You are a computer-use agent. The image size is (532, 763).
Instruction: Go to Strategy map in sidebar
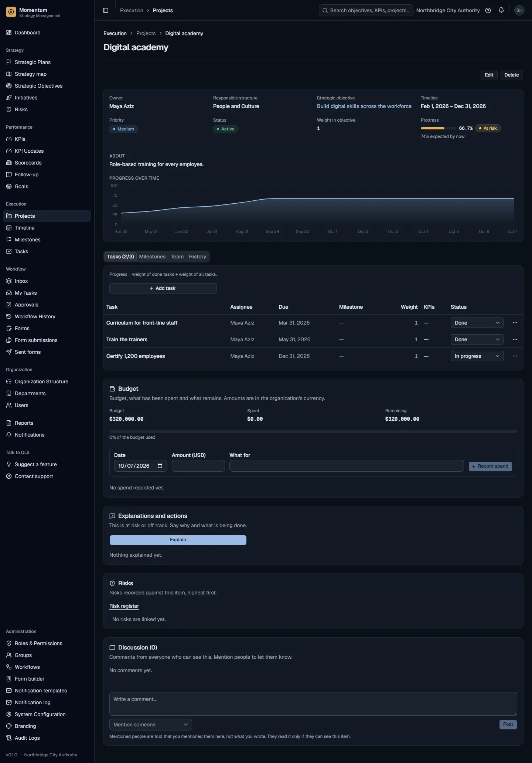[47, 74]
